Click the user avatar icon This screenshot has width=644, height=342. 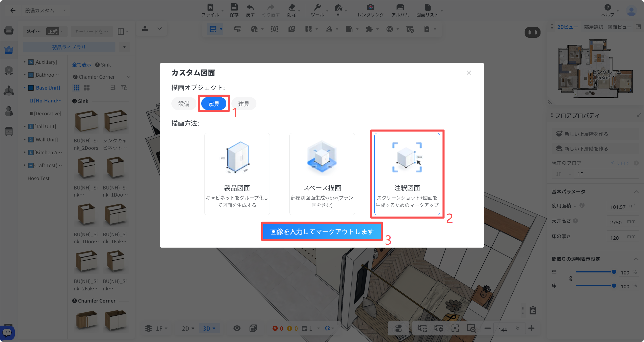click(631, 11)
